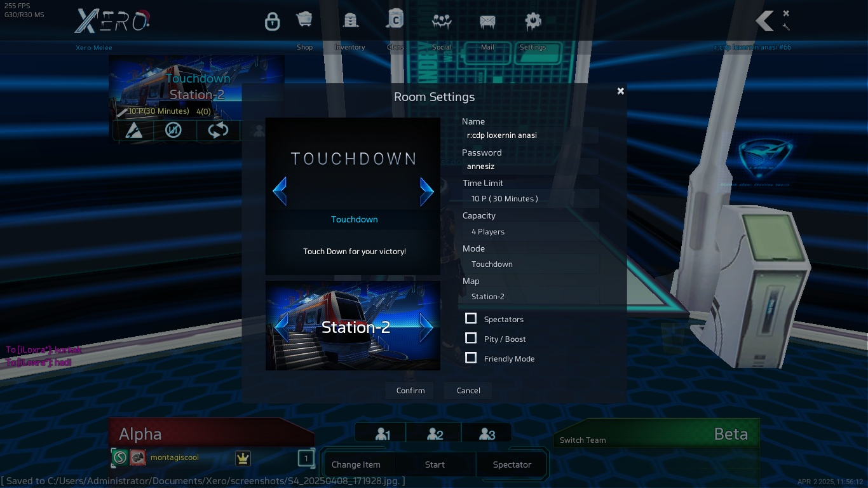Select the Spectator tab
Image resolution: width=868 pixels, height=488 pixels.
(512, 464)
